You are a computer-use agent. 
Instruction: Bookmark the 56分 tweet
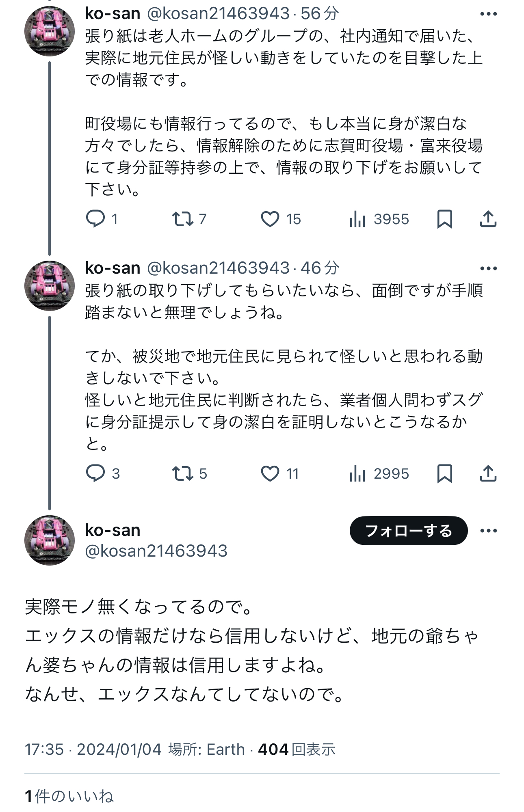(x=444, y=219)
